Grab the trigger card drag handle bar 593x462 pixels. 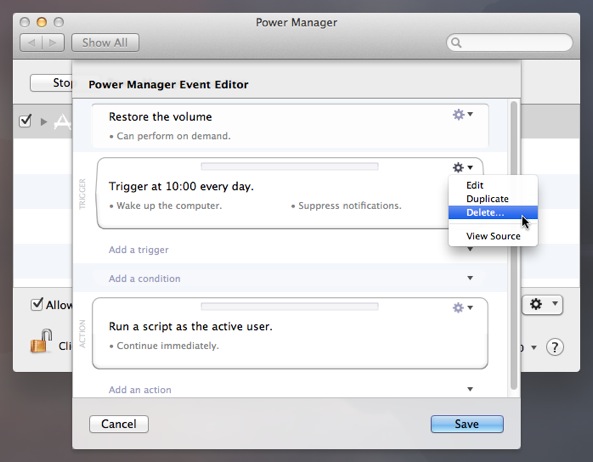pyautogui.click(x=290, y=166)
